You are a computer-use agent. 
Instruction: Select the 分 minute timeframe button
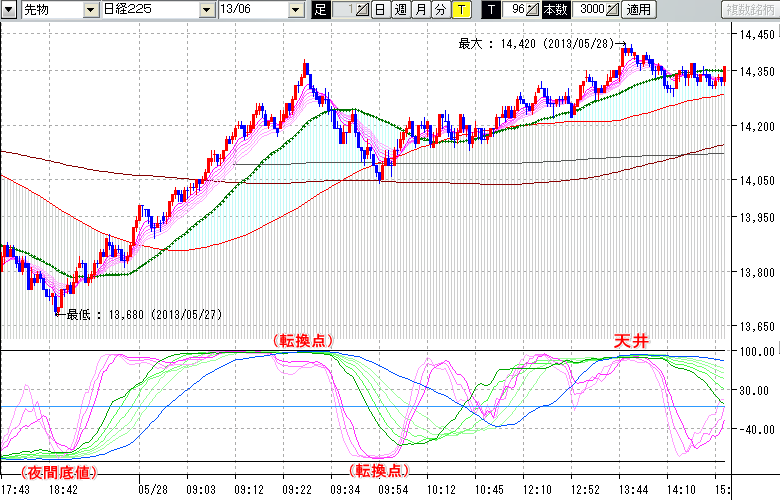(440, 10)
